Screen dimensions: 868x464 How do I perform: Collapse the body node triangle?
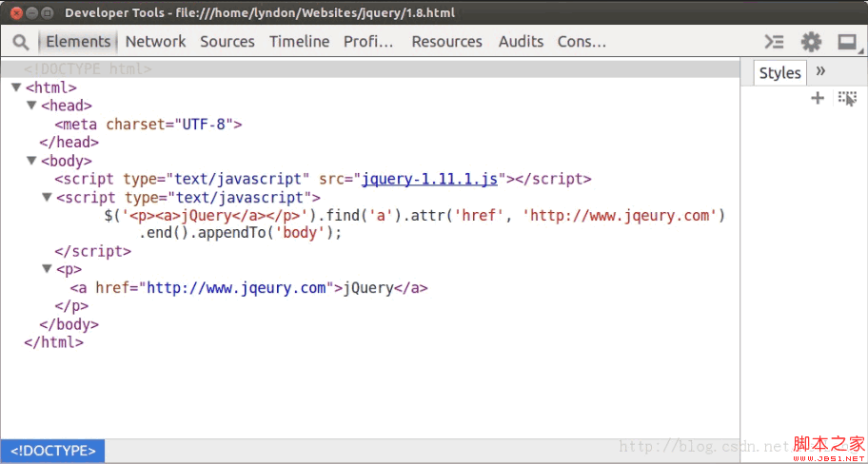point(31,161)
